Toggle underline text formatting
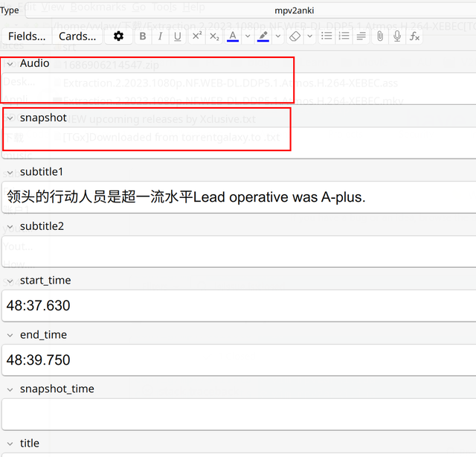 pyautogui.click(x=178, y=36)
